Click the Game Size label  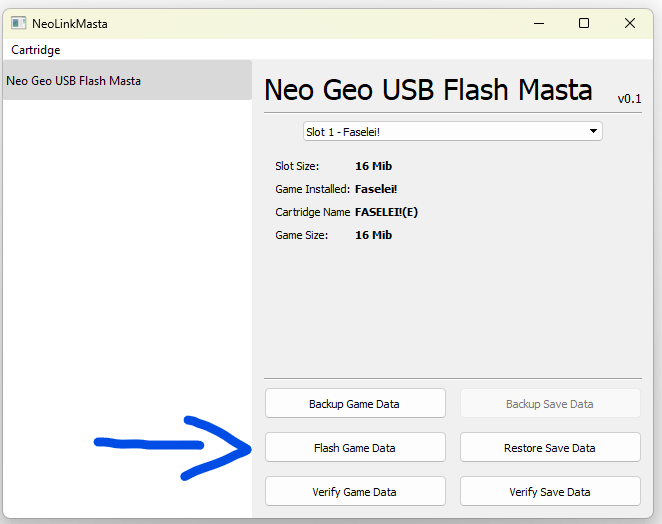pos(299,235)
